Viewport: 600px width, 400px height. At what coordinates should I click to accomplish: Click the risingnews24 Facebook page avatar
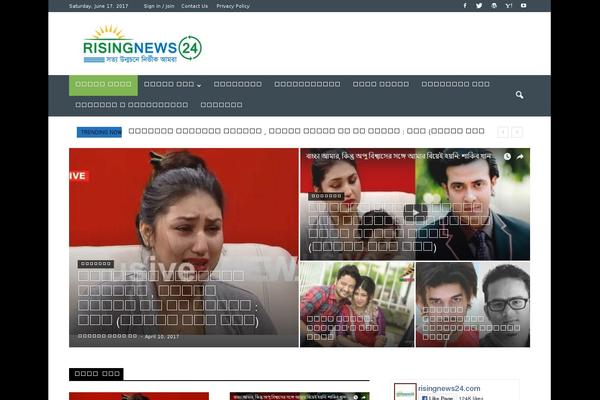(405, 392)
